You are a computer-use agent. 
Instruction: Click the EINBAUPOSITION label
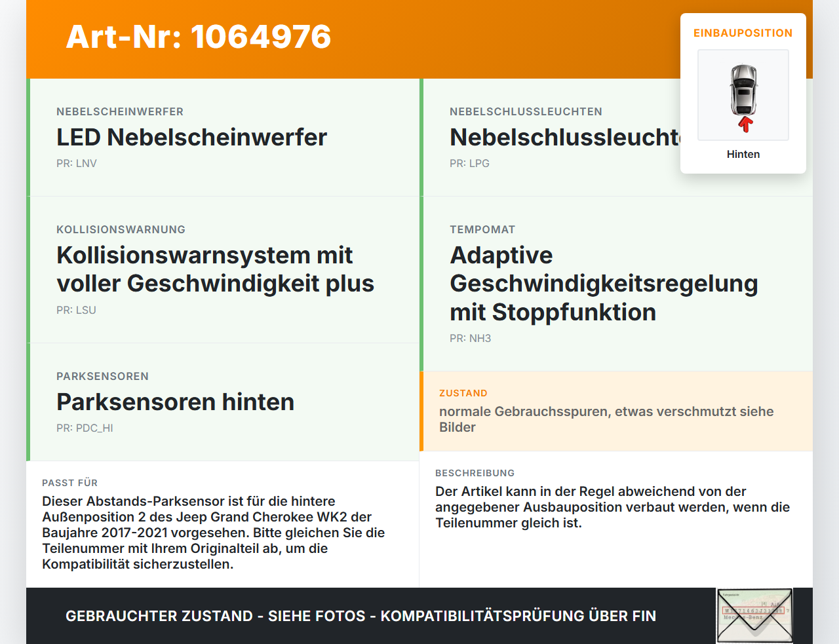coord(743,33)
